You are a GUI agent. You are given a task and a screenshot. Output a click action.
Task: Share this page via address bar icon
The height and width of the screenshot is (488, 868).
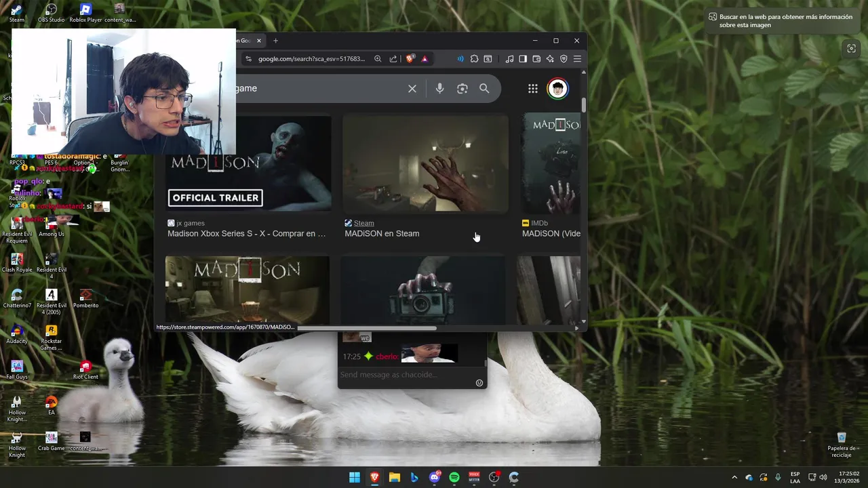coord(393,59)
